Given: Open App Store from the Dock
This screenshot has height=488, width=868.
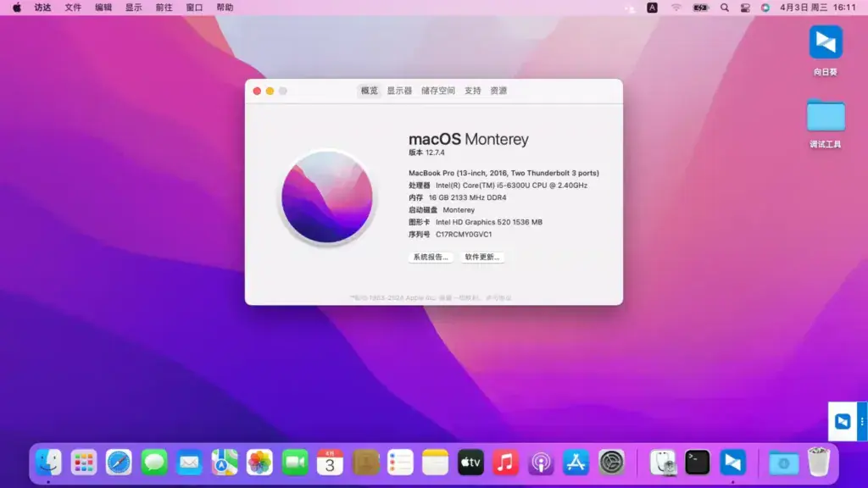Looking at the screenshot, I should click(x=576, y=462).
